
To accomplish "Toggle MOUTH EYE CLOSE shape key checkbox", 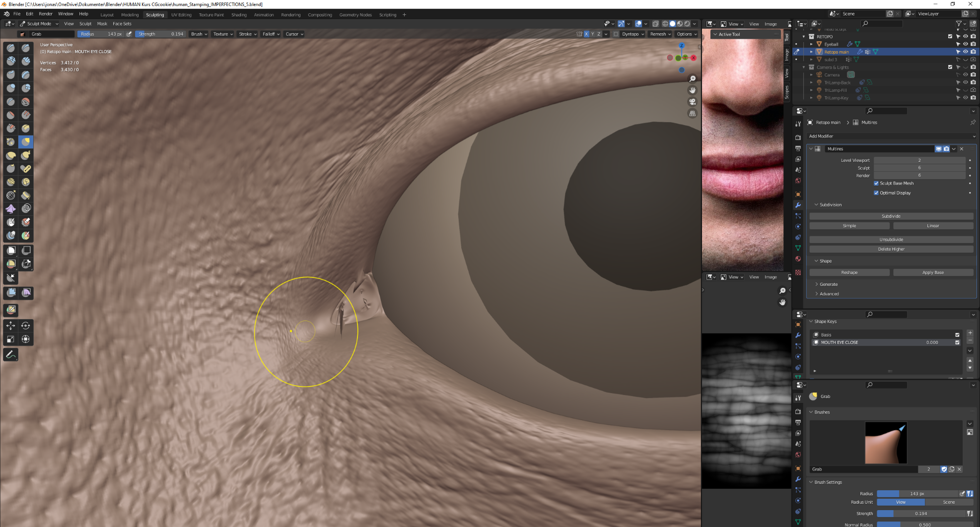I will (x=957, y=342).
